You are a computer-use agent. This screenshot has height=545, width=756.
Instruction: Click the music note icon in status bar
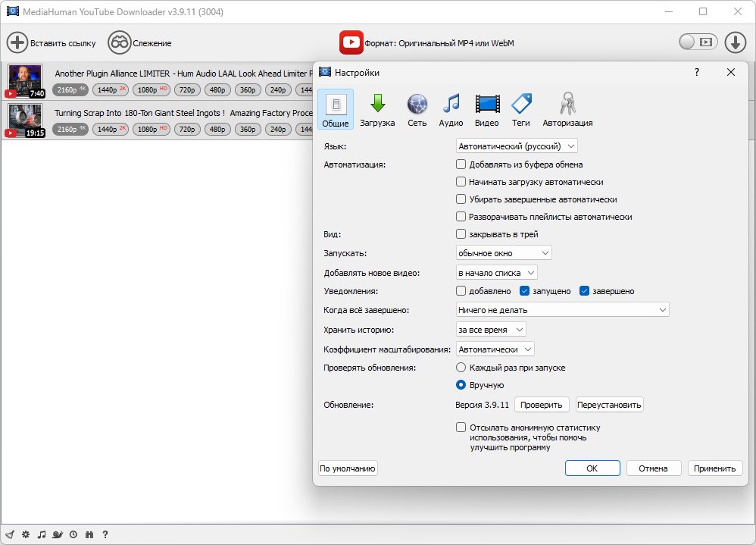pyautogui.click(x=41, y=534)
